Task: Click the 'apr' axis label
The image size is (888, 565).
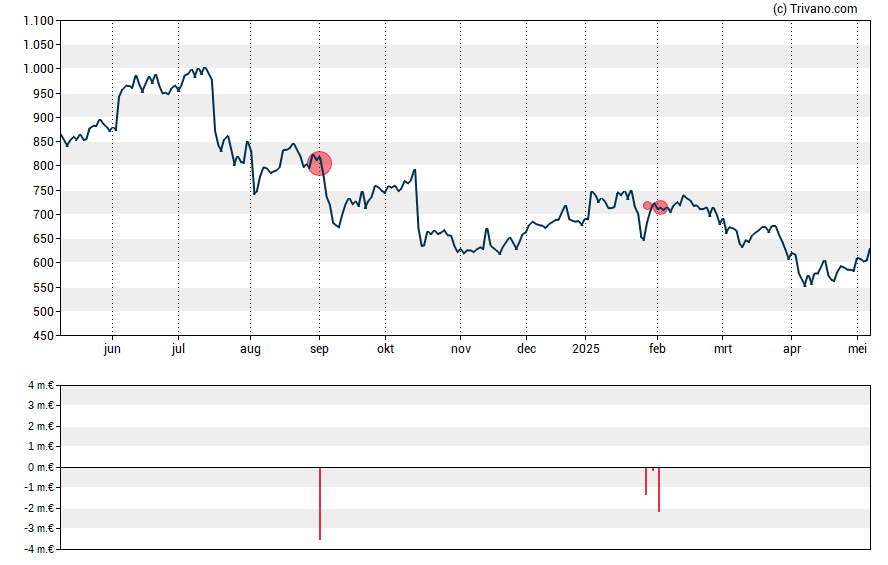Action: pos(792,349)
